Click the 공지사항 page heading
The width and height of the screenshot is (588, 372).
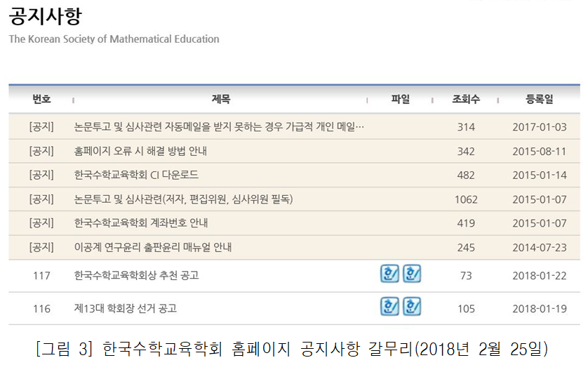(x=44, y=15)
